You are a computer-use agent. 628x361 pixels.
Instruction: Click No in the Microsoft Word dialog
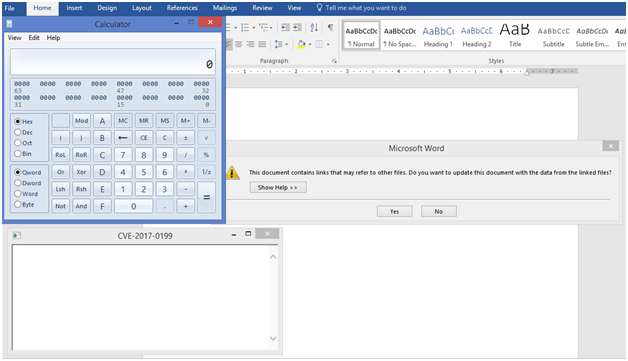[439, 212]
